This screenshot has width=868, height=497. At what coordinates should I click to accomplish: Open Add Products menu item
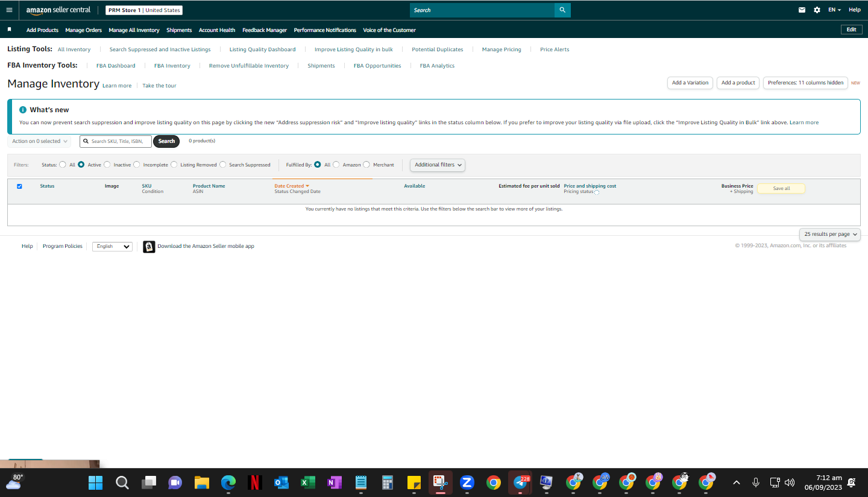[42, 30]
